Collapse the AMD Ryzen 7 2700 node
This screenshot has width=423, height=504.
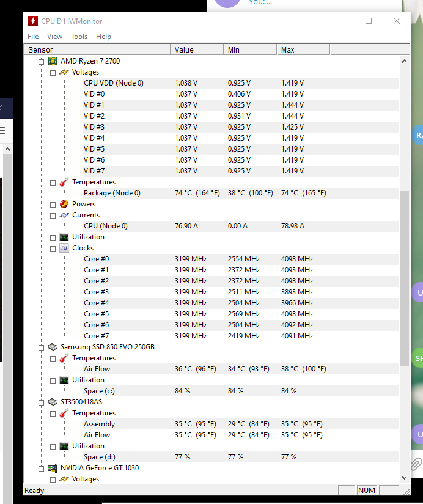(41, 62)
